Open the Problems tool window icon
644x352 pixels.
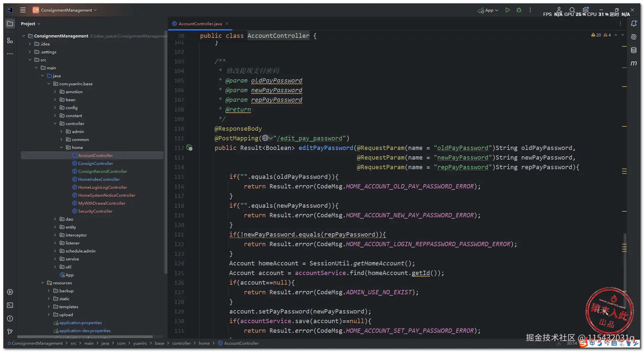(x=10, y=318)
